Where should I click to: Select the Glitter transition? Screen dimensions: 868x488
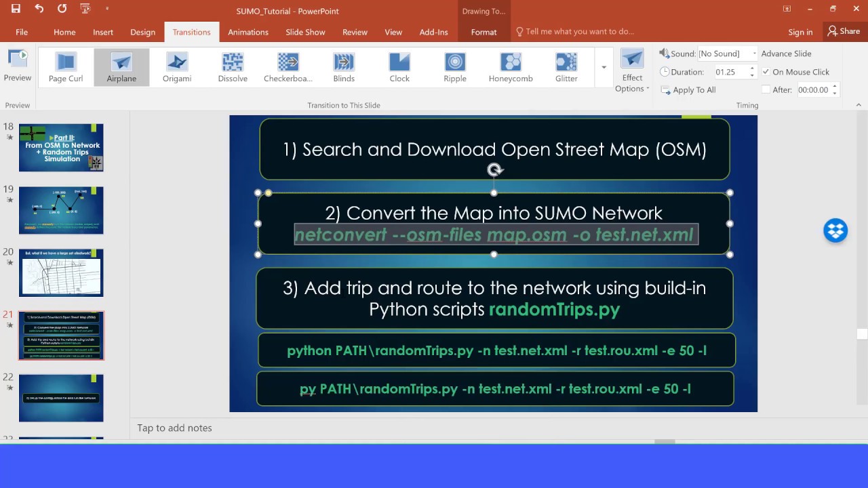tap(566, 67)
